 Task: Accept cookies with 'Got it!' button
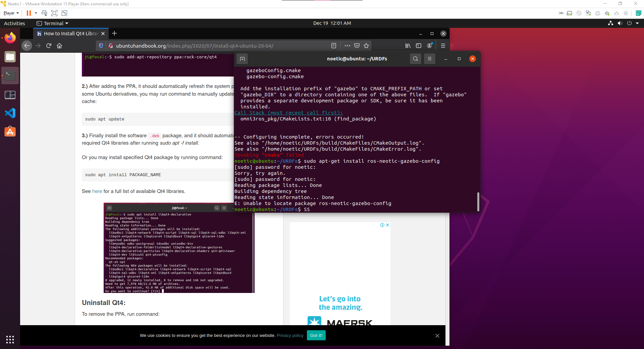click(x=316, y=336)
